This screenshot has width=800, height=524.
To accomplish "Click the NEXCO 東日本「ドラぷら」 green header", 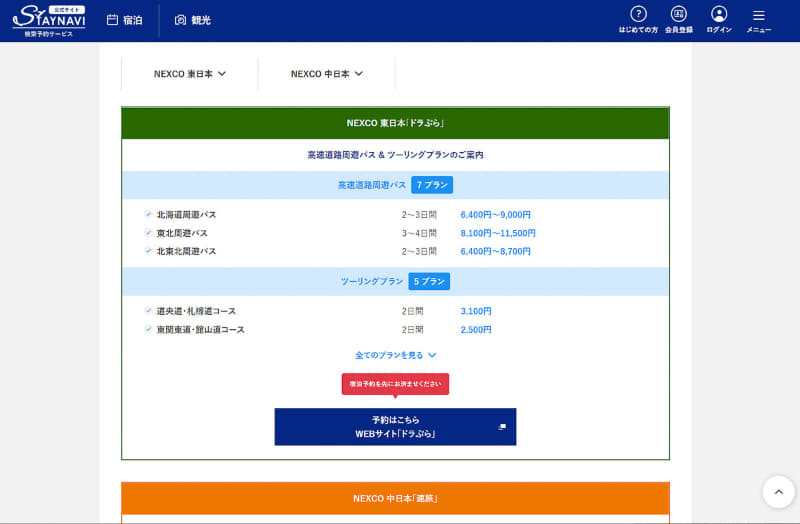I will click(x=395, y=123).
